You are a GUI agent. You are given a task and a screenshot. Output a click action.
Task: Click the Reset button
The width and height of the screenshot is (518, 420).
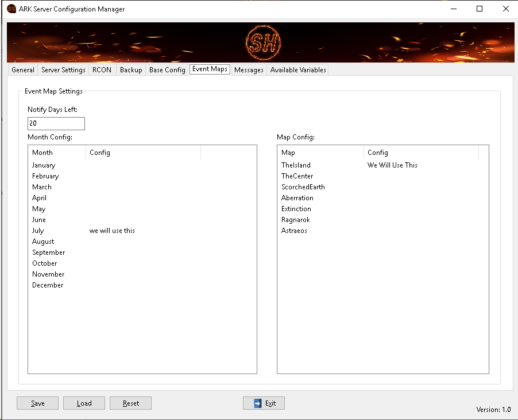coord(130,403)
